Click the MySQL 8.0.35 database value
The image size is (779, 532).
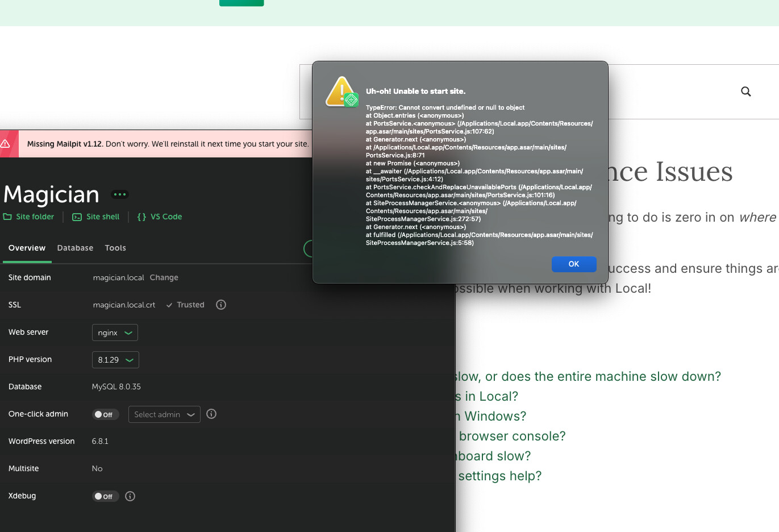pos(116,386)
